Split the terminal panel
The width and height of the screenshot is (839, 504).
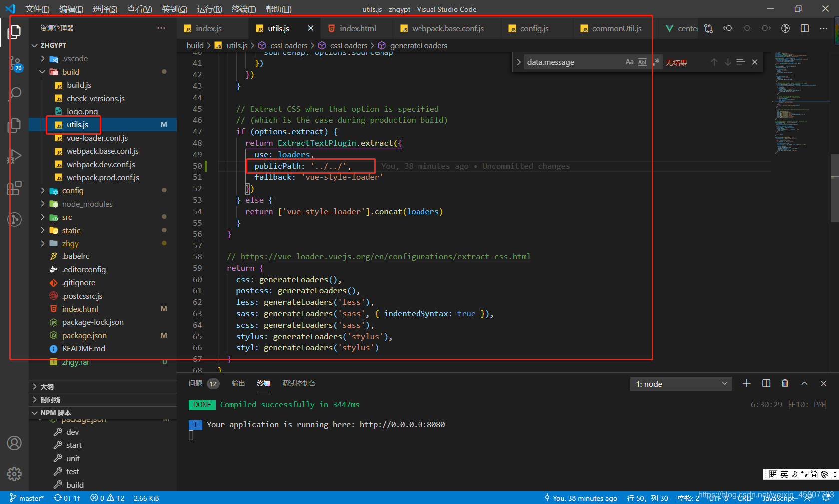[x=766, y=383]
